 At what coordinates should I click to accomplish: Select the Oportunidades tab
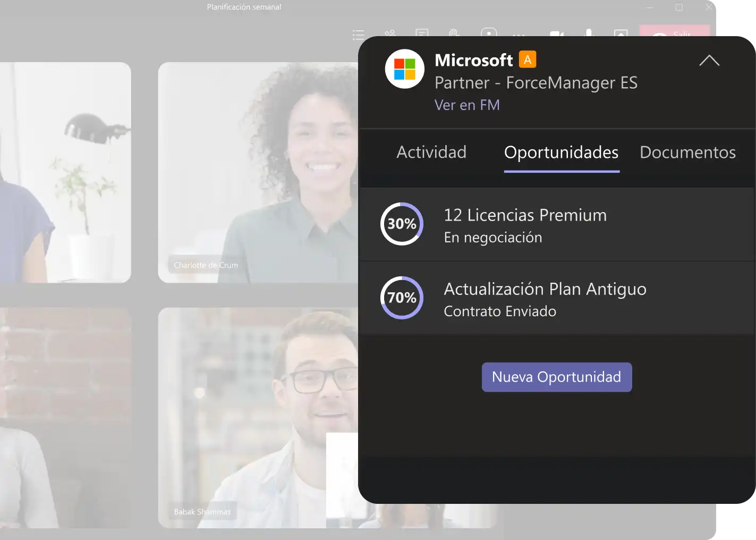pos(562,153)
